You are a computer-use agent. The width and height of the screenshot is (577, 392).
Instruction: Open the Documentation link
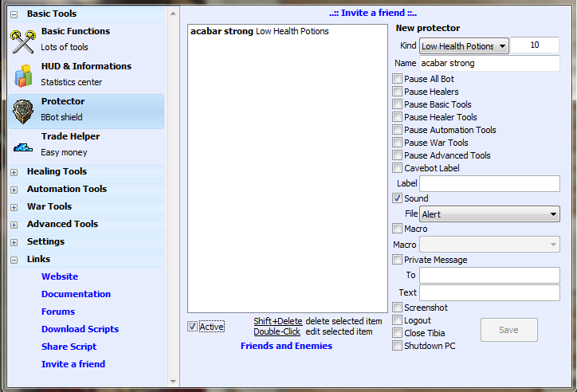(76, 294)
